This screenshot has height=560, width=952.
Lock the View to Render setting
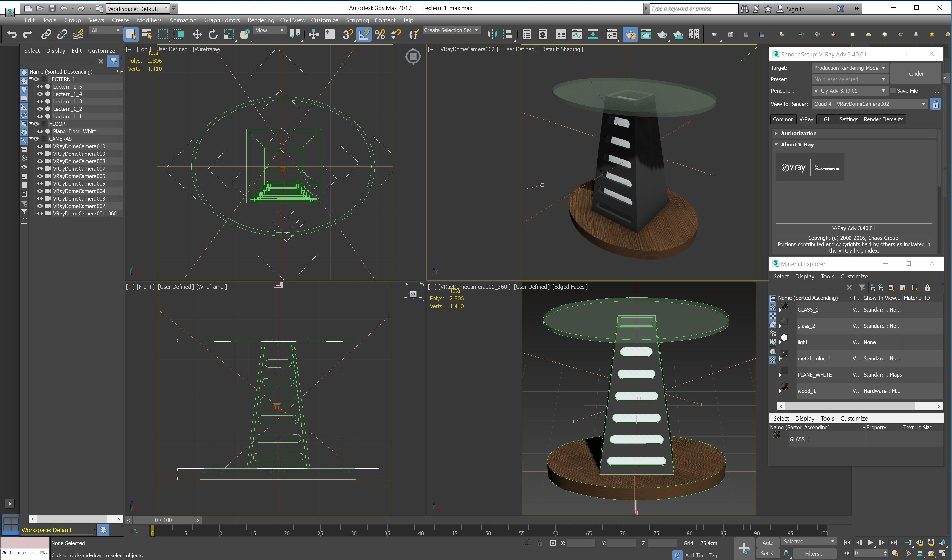pos(935,104)
